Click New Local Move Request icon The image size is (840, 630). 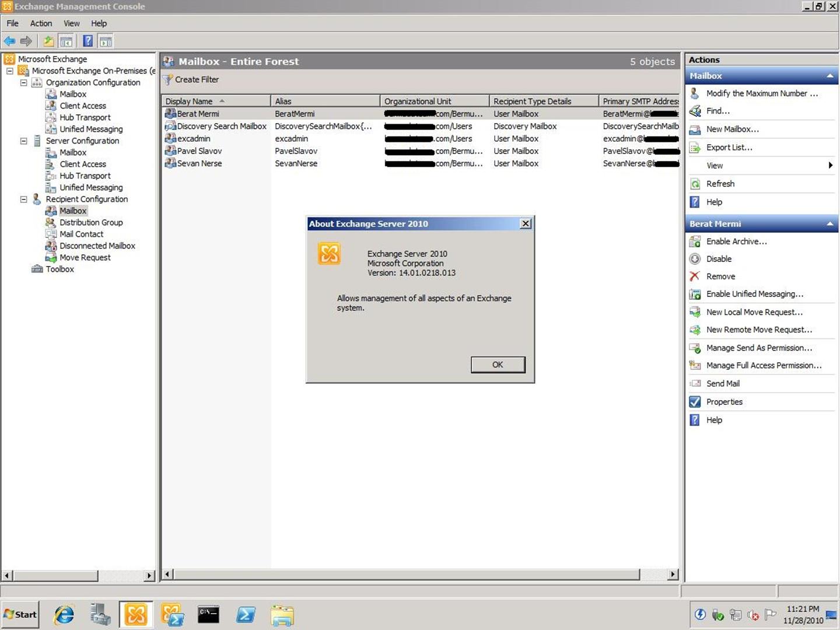(x=695, y=312)
